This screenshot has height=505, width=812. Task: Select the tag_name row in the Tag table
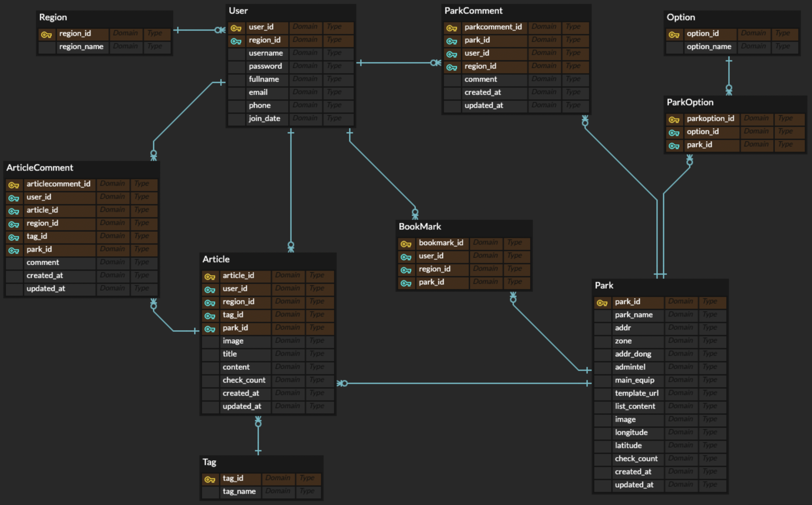point(240,491)
